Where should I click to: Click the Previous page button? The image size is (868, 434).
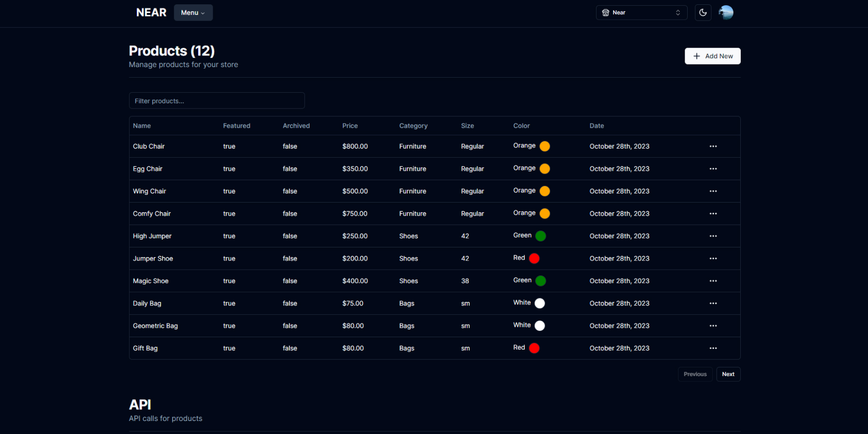(695, 374)
